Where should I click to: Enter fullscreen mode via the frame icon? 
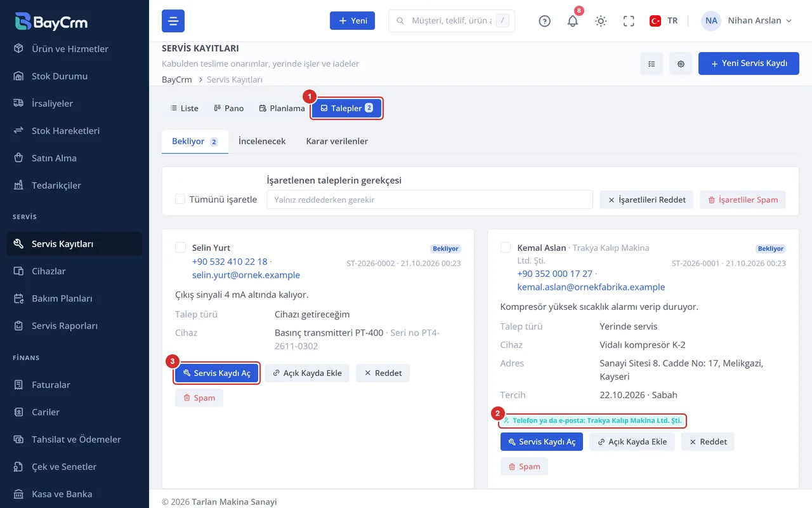tap(629, 21)
